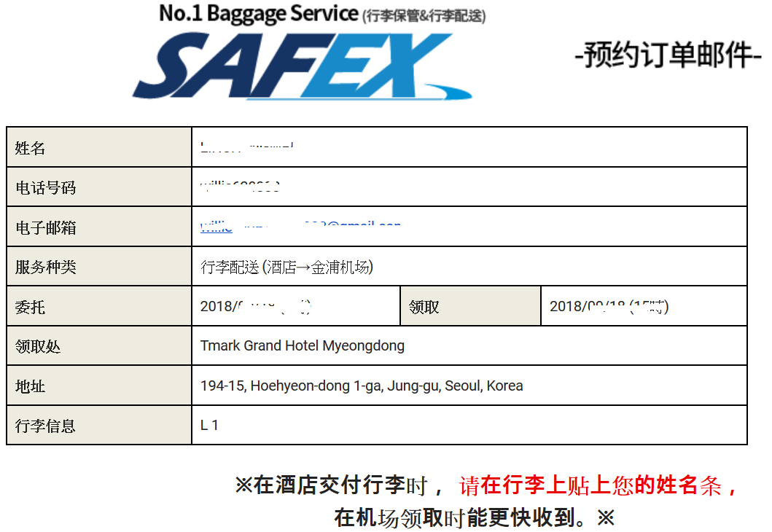Open the redacted gmail email link
Screen dimensions: 772x532
click(x=300, y=227)
